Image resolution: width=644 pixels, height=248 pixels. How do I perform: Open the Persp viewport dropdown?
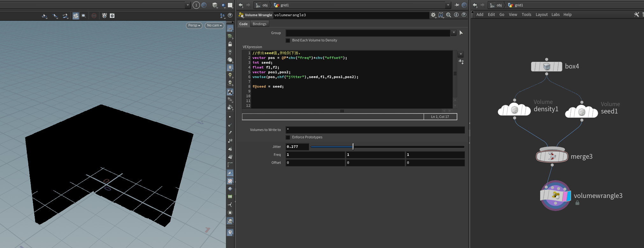[194, 26]
